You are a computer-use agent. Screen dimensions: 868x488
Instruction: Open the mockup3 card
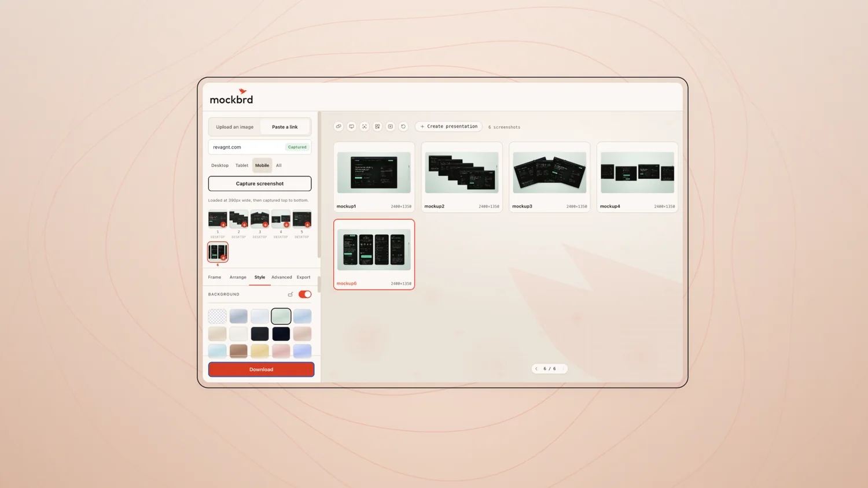coord(550,178)
